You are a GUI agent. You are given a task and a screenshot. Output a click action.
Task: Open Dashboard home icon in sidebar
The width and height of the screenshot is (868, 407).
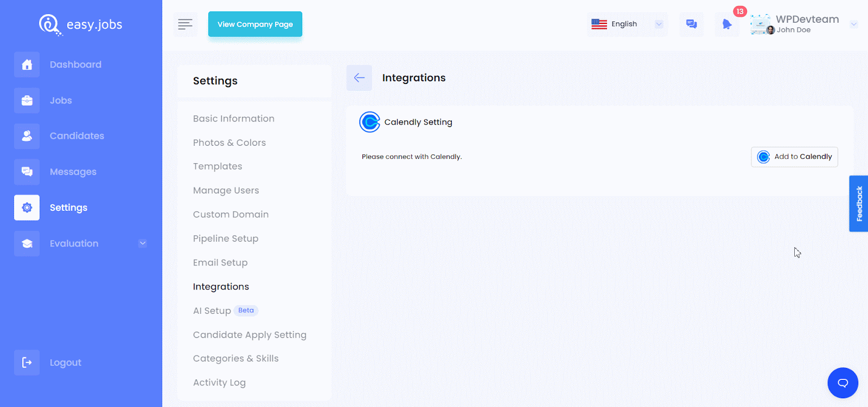(x=27, y=64)
